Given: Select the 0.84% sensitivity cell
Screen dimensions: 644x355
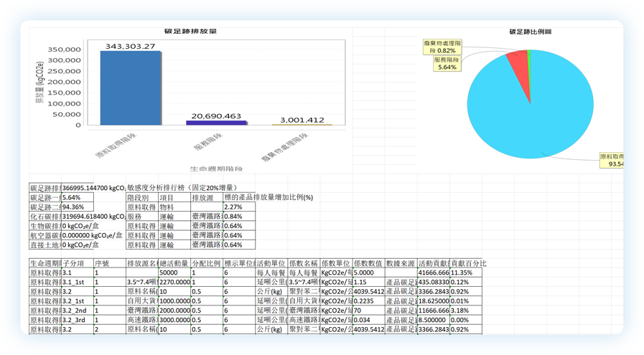Looking at the screenshot, I should click(239, 217).
